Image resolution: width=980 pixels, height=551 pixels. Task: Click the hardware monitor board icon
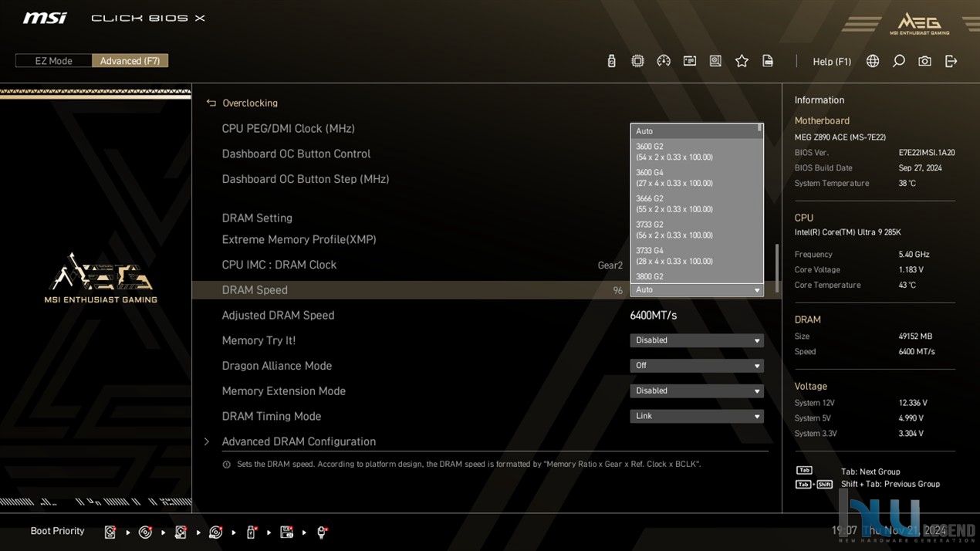(715, 61)
